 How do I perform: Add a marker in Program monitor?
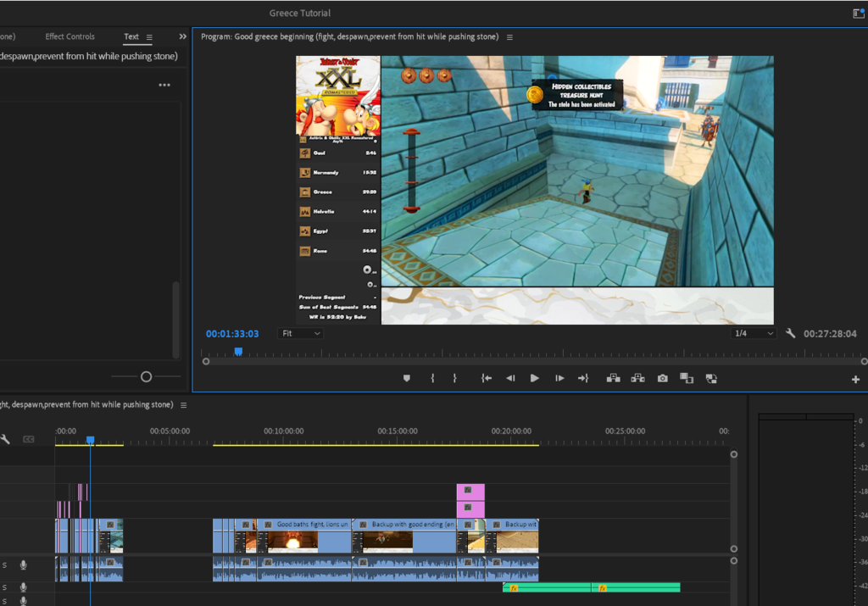(406, 379)
